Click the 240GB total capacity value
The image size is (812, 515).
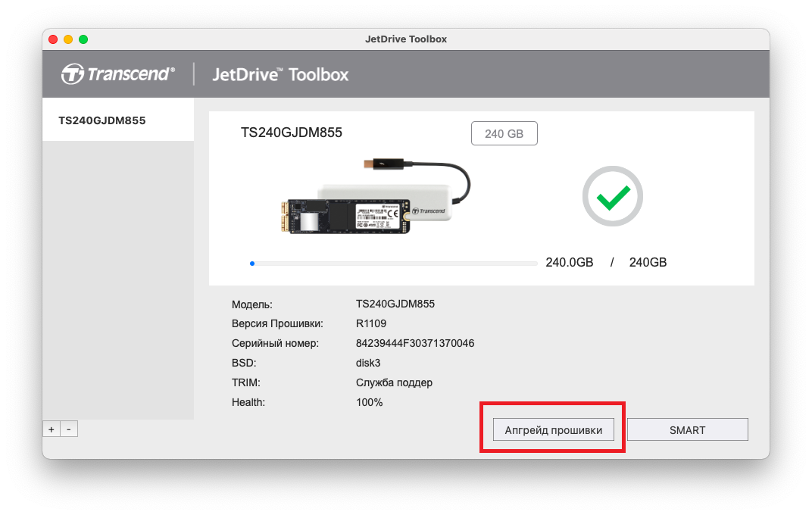coord(648,262)
